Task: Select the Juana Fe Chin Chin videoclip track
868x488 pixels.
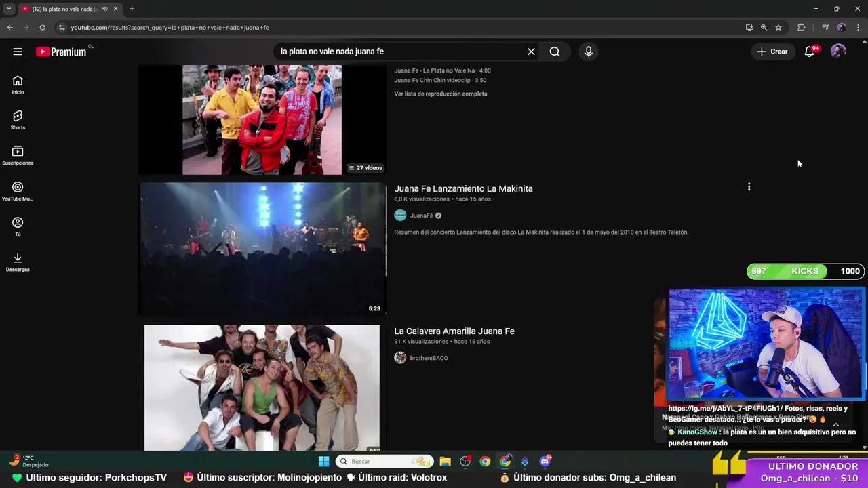Action: click(x=440, y=80)
